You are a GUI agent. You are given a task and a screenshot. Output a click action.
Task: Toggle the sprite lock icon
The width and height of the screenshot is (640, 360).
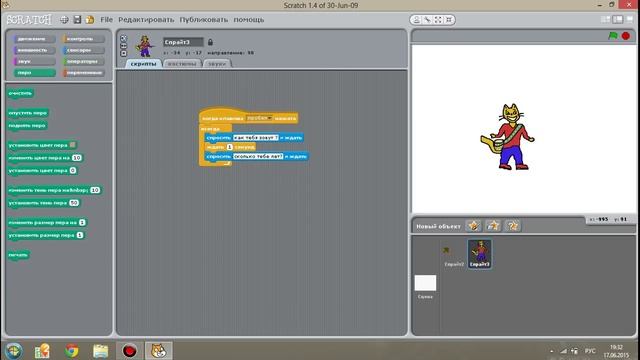click(x=210, y=42)
